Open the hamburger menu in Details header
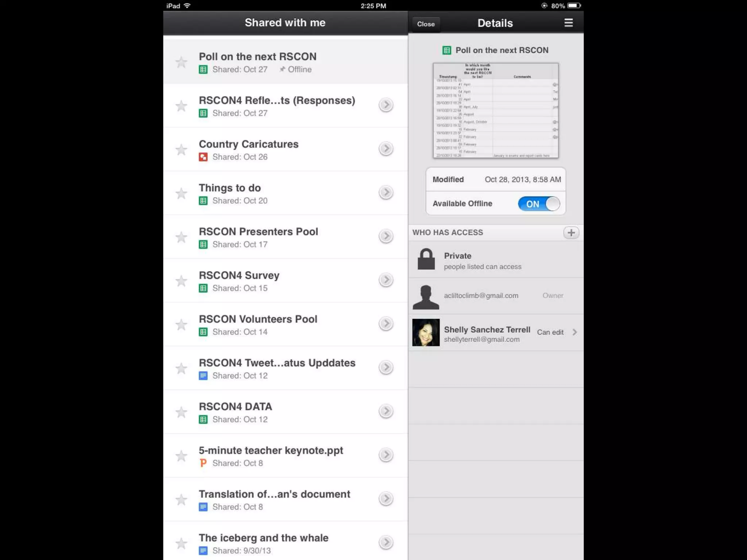 click(x=568, y=23)
